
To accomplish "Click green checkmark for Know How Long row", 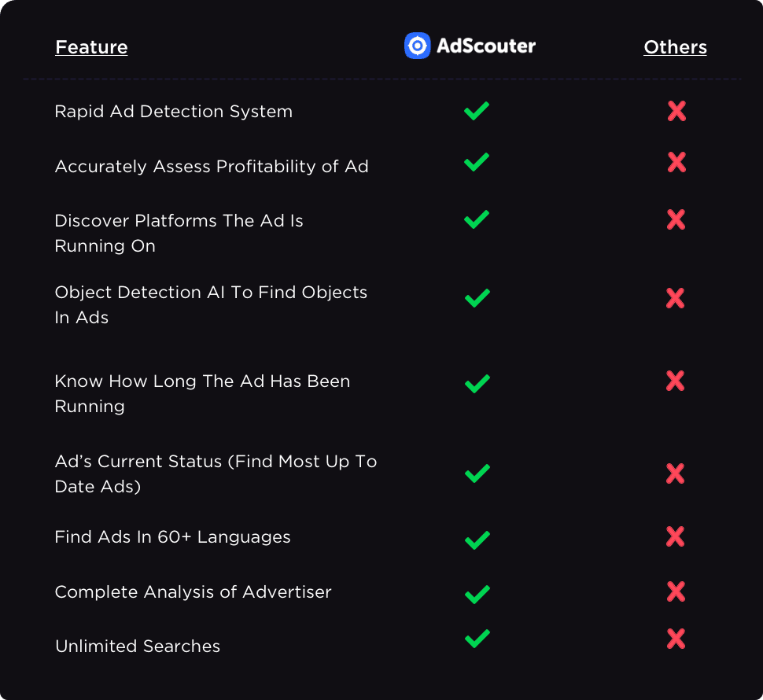I will click(477, 384).
